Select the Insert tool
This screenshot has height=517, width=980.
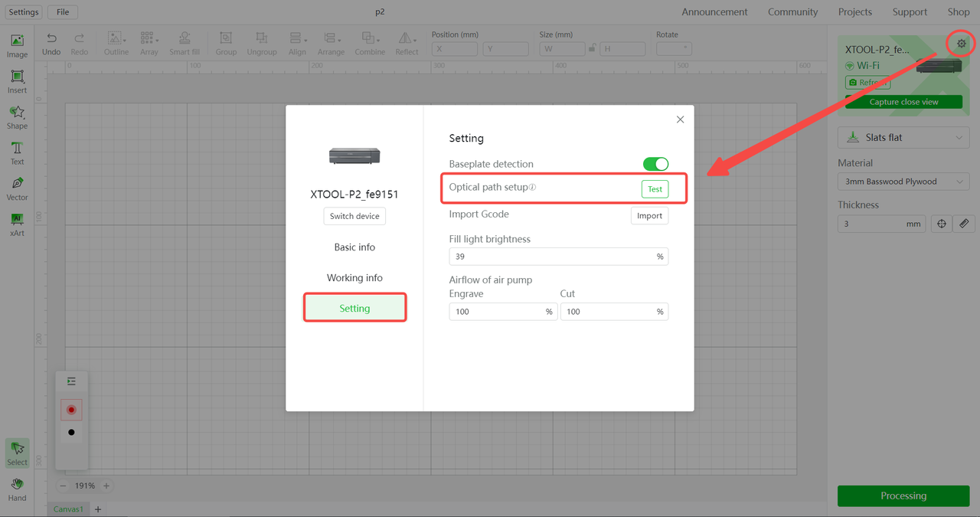coord(17,81)
